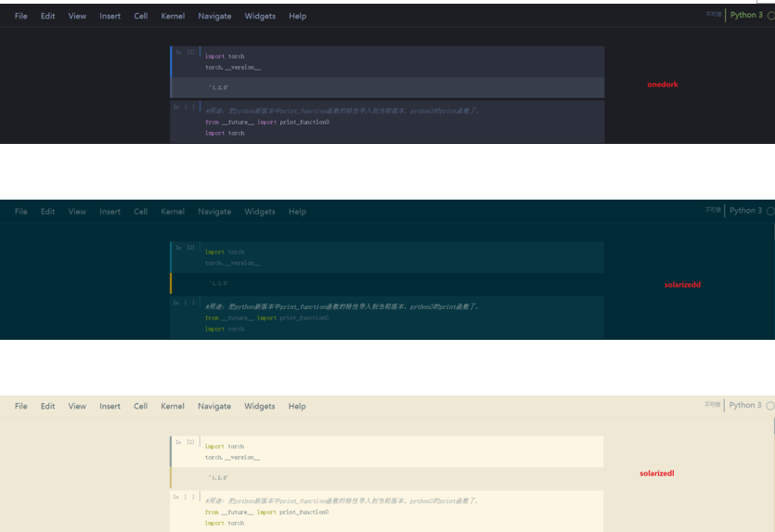
Task: Click the empty In [ ] prompt in solarized light notebook
Action: (184, 497)
